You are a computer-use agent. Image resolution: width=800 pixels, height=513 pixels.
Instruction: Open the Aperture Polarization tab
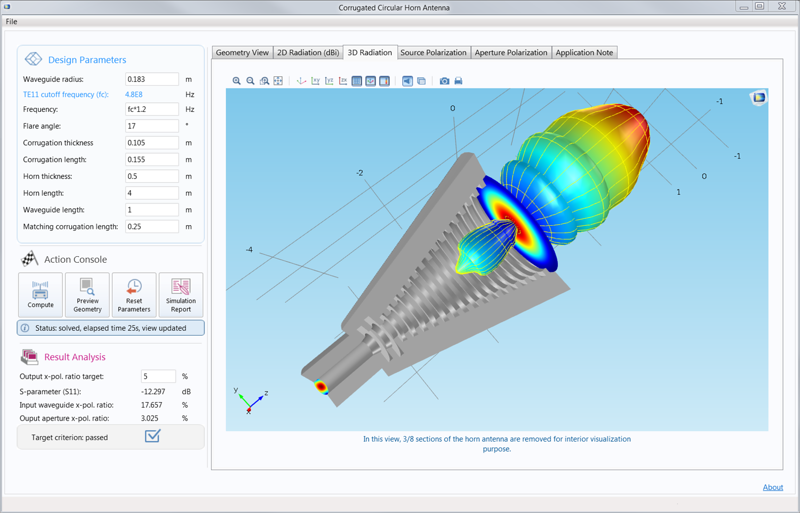coord(511,52)
